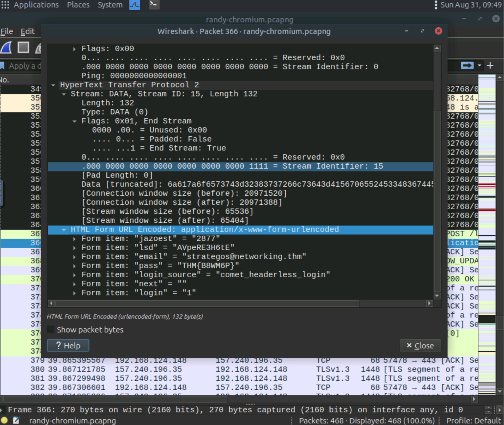Maximize the Packet 366 dialog window
This screenshot has width=504, height=425.
click(422, 31)
